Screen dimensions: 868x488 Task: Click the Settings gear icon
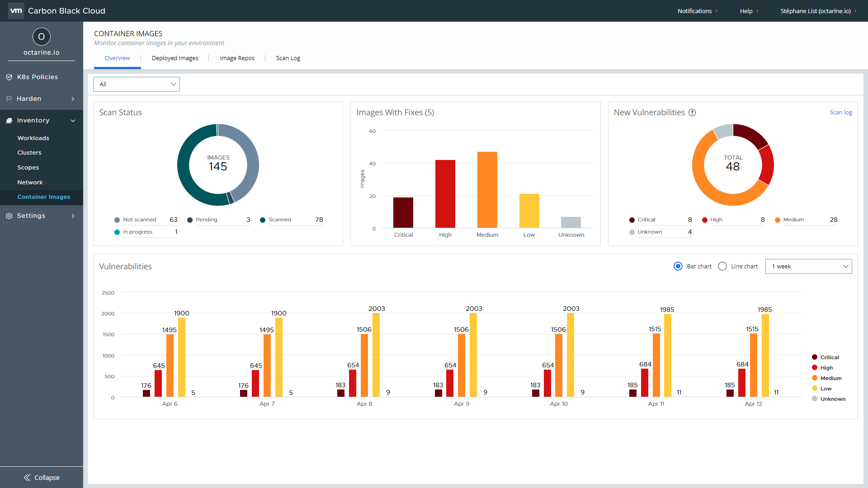(x=9, y=216)
